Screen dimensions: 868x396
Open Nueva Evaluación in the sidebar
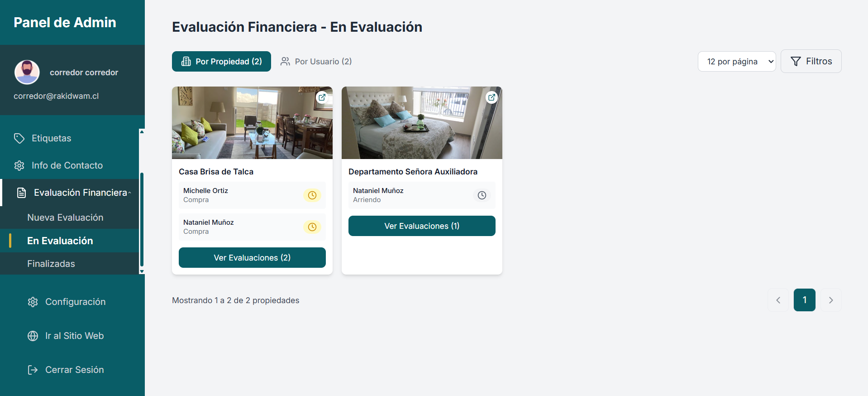(x=65, y=217)
